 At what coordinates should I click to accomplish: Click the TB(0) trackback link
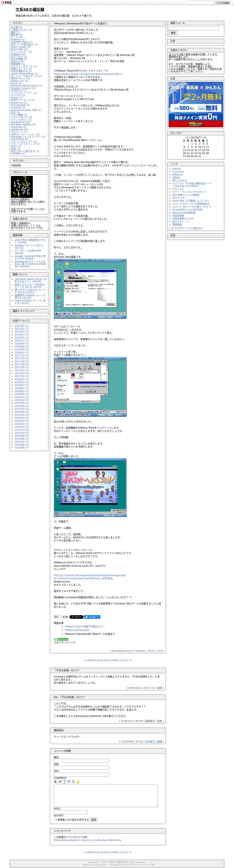(x=151, y=651)
